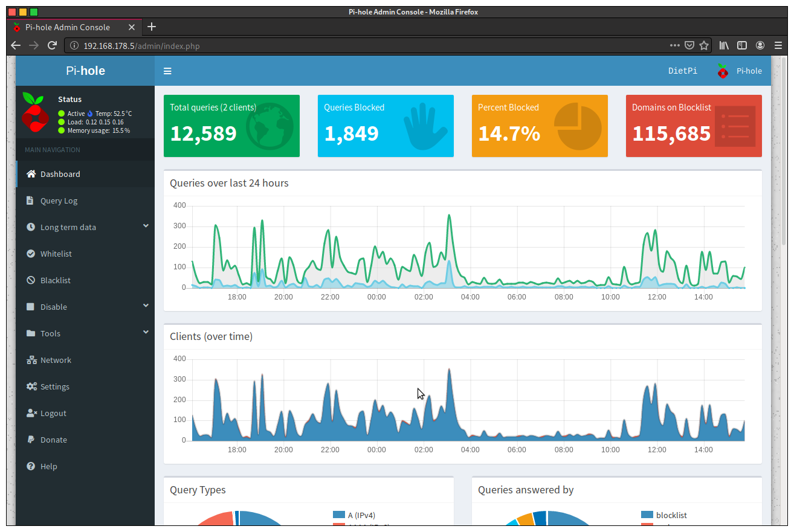
Task: Click the Load status line
Action: coord(91,122)
